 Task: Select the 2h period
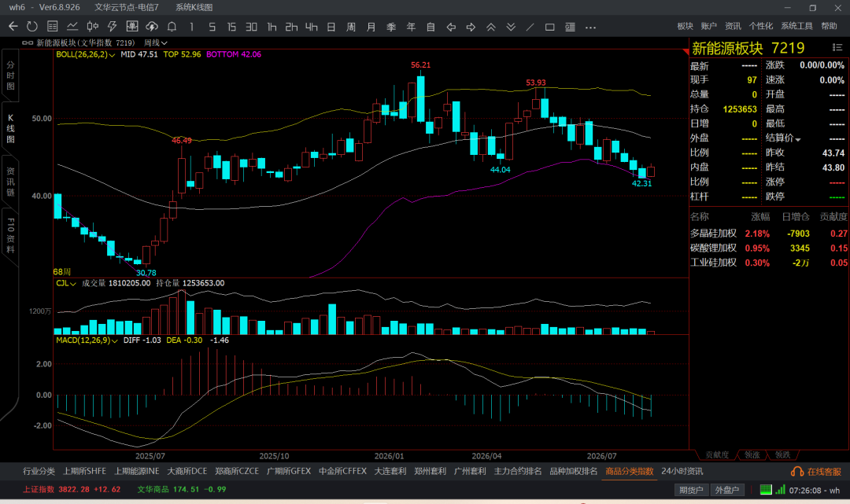(292, 27)
